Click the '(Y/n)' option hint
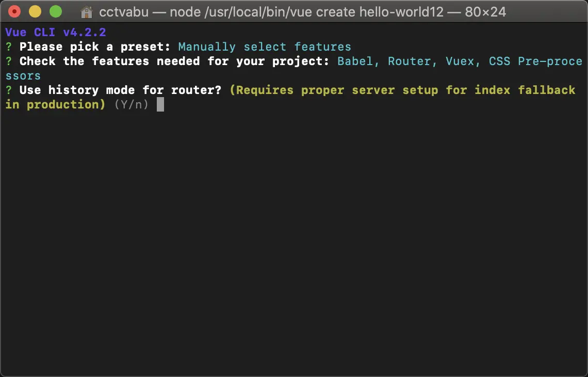The height and width of the screenshot is (377, 588). [x=131, y=105]
